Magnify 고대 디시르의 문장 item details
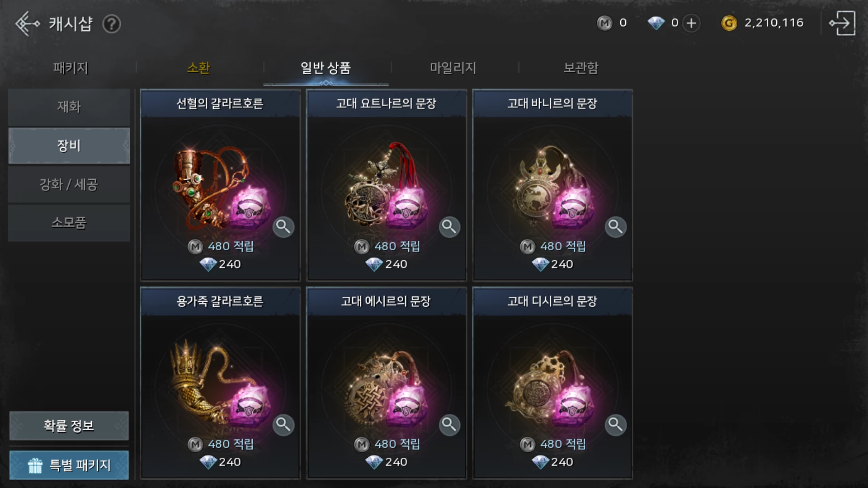This screenshot has width=868, height=488. pyautogui.click(x=616, y=425)
